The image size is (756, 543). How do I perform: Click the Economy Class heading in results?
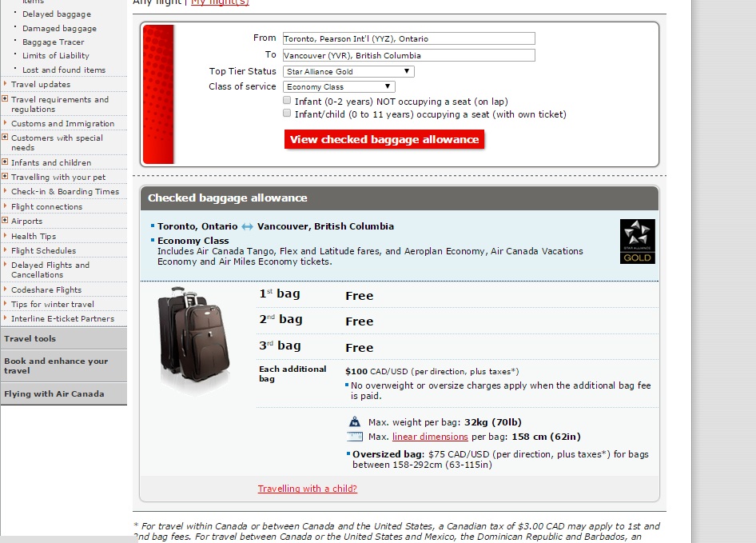tap(193, 241)
